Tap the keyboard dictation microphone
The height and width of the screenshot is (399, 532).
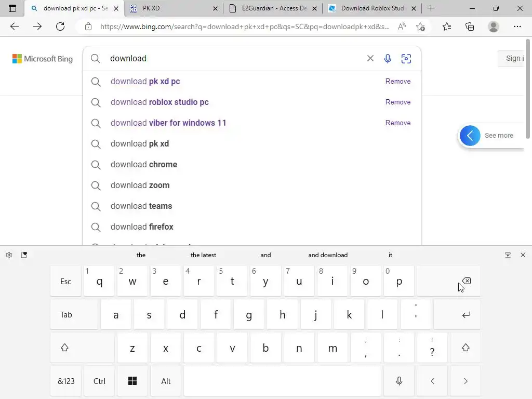[x=399, y=381]
